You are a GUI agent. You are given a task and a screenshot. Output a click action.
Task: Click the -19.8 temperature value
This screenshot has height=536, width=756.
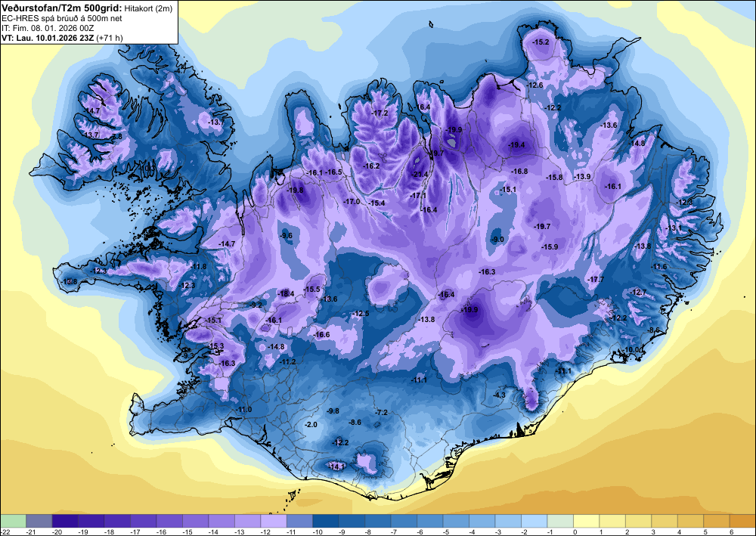[x=295, y=190]
